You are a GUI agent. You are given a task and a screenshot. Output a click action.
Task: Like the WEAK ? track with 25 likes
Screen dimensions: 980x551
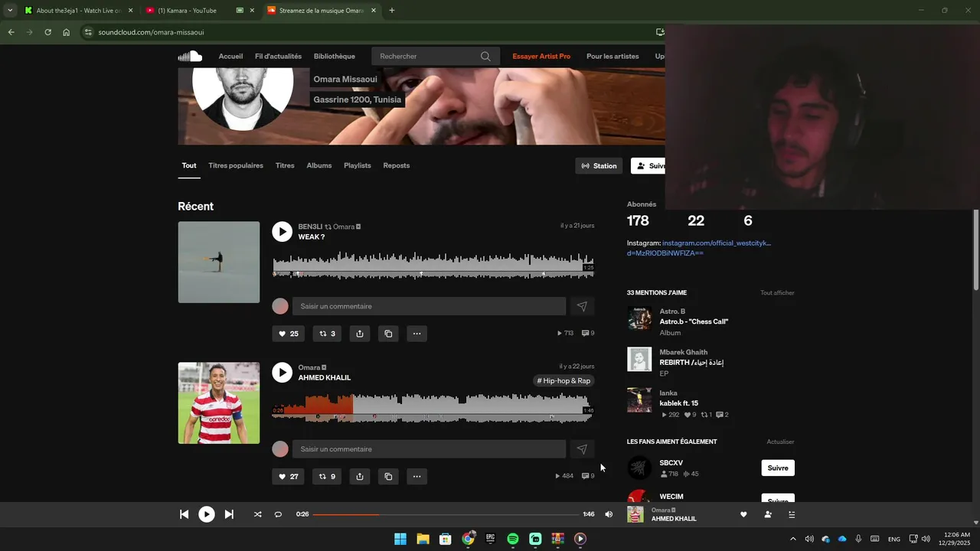(288, 334)
